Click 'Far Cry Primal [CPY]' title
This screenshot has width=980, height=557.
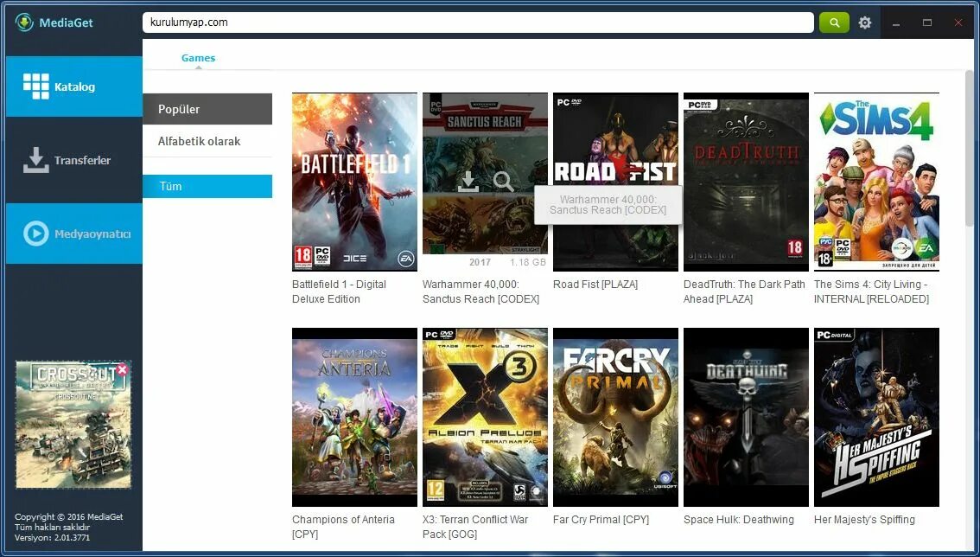pyautogui.click(x=601, y=520)
